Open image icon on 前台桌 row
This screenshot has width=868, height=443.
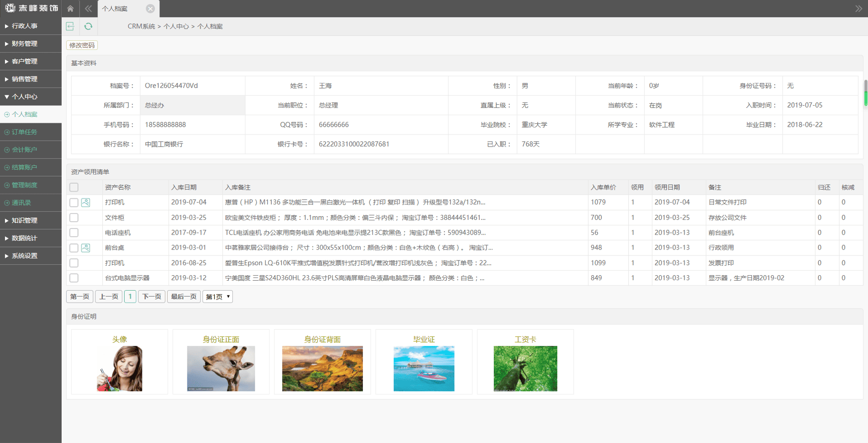coord(85,248)
